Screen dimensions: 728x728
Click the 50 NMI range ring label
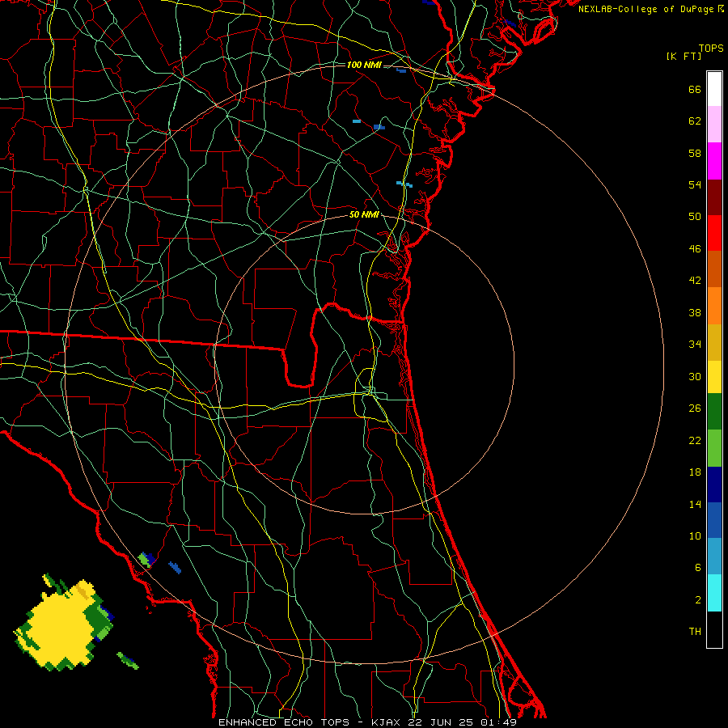[364, 214]
